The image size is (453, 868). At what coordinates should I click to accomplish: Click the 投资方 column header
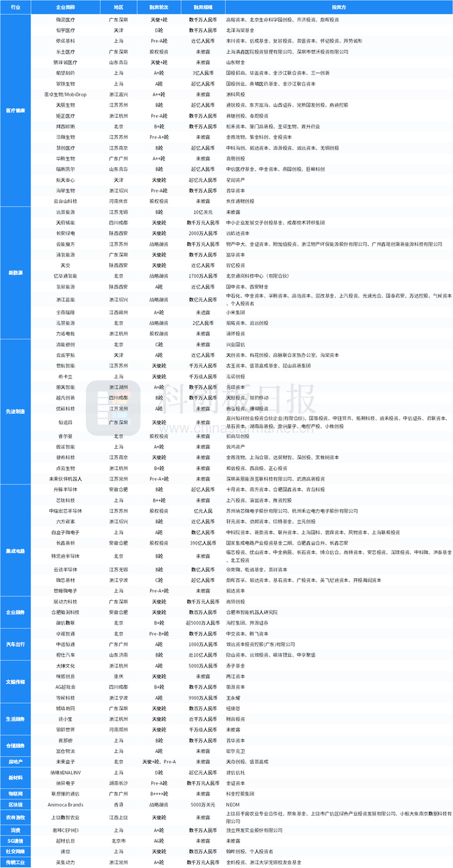click(338, 8)
